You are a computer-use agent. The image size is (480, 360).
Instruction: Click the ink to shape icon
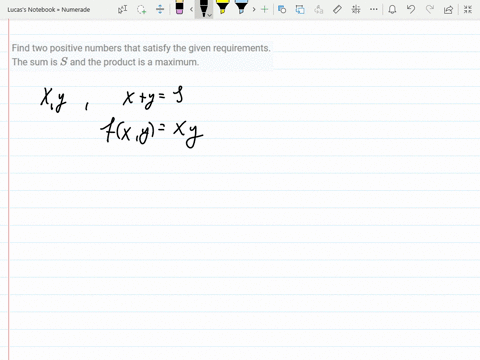(x=300, y=9)
